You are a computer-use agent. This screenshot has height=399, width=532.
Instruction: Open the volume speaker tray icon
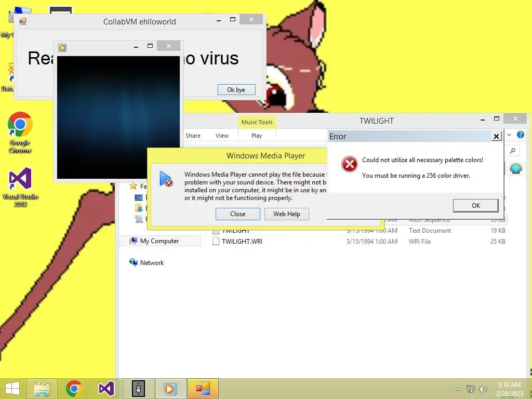pos(483,389)
